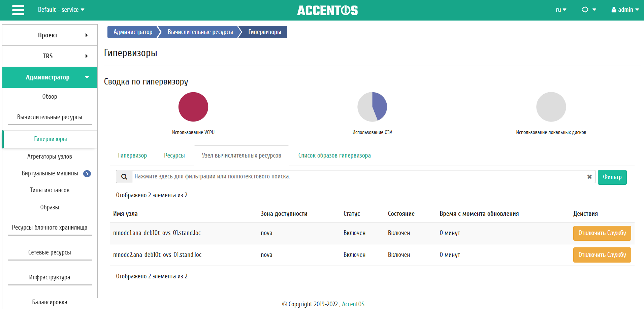Click the VCPU usage pie chart
The height and width of the screenshot is (309, 644).
[193, 107]
